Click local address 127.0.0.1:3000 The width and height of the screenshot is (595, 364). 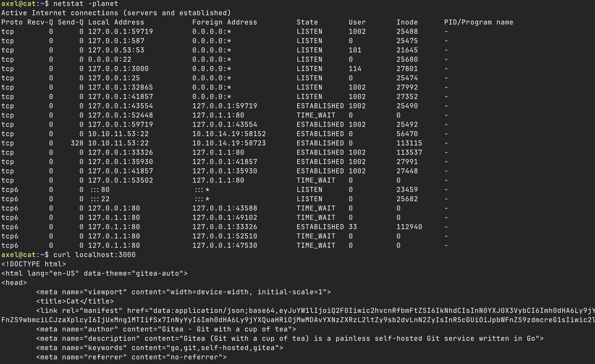point(118,69)
